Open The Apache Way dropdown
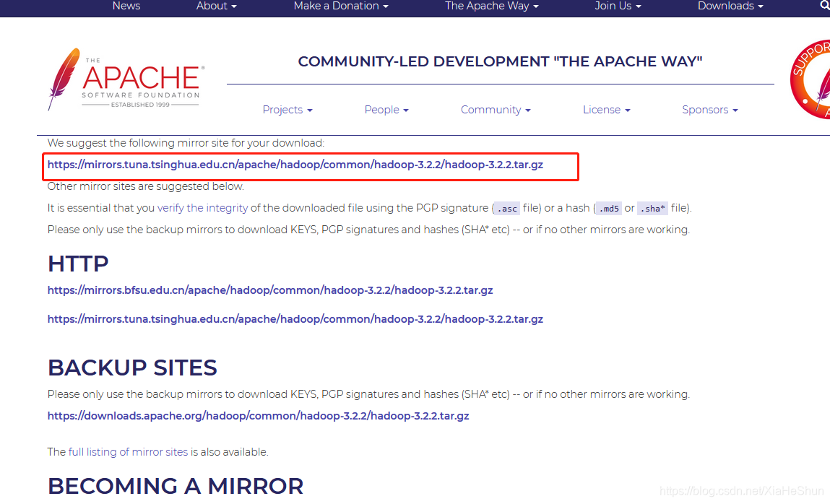Screen dimensions: 830x504 491,6
